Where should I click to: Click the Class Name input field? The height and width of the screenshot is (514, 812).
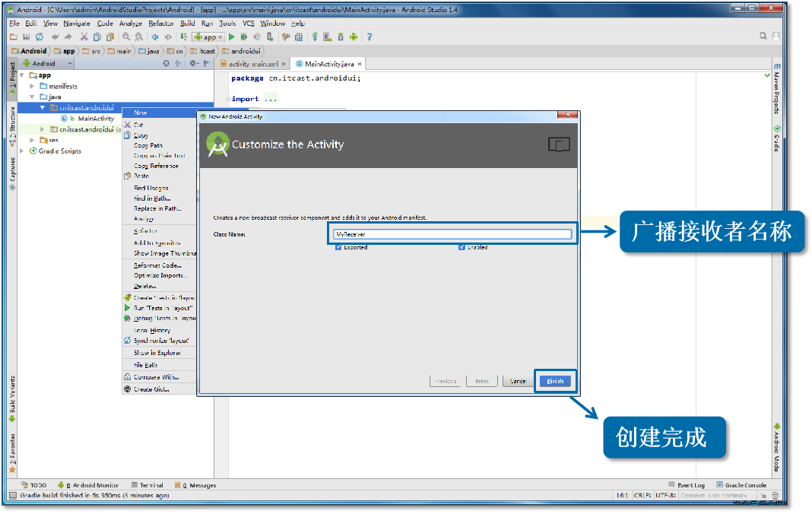point(452,234)
